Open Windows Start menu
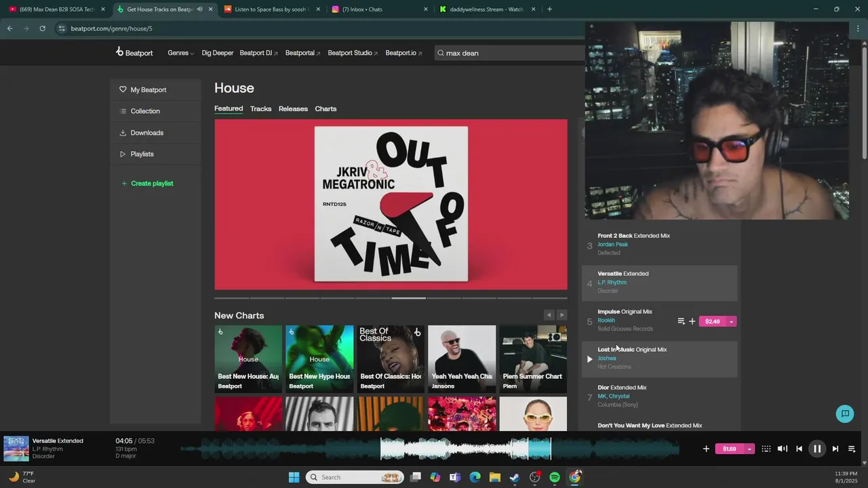The image size is (868, 488). 294,477
